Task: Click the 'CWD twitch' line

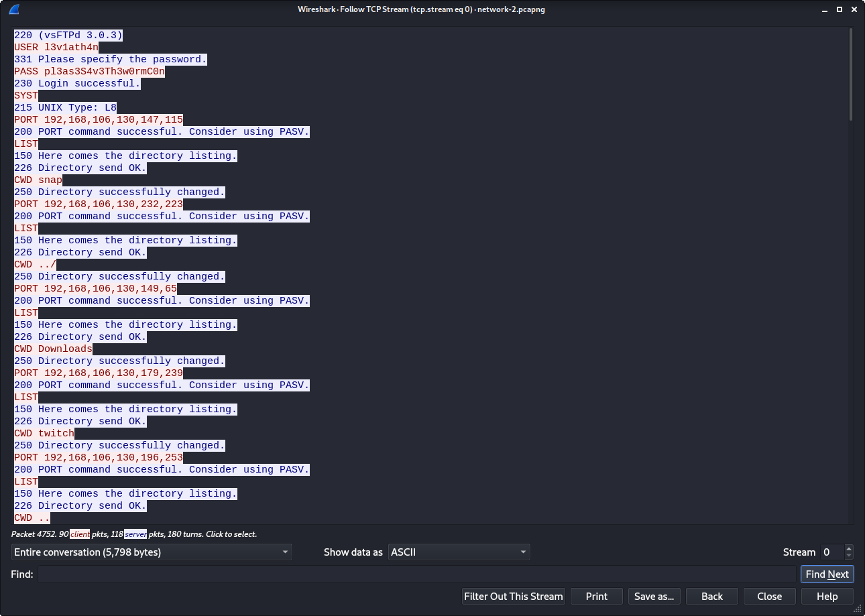Action: pyautogui.click(x=44, y=434)
